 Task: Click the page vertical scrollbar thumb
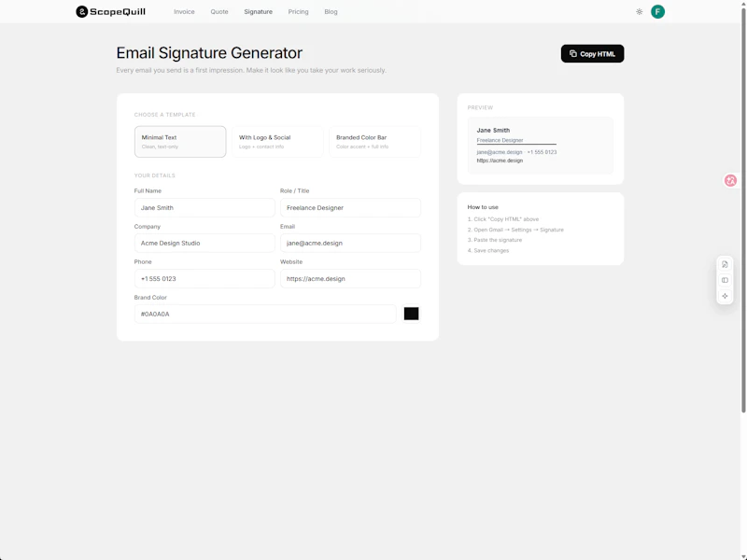point(743,209)
